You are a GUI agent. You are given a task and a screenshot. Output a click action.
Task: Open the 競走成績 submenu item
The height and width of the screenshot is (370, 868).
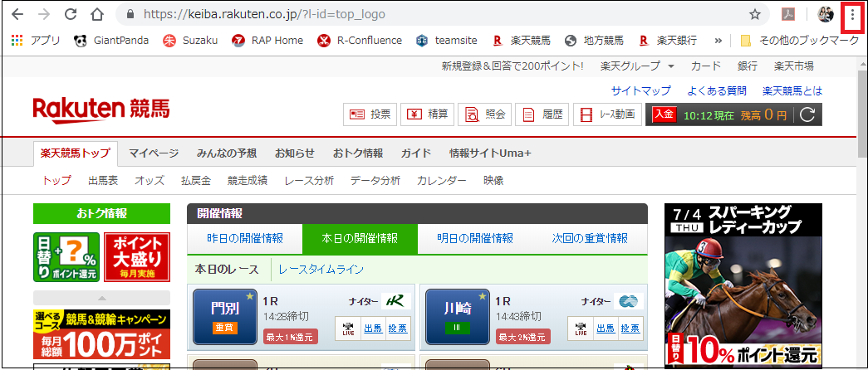(248, 181)
